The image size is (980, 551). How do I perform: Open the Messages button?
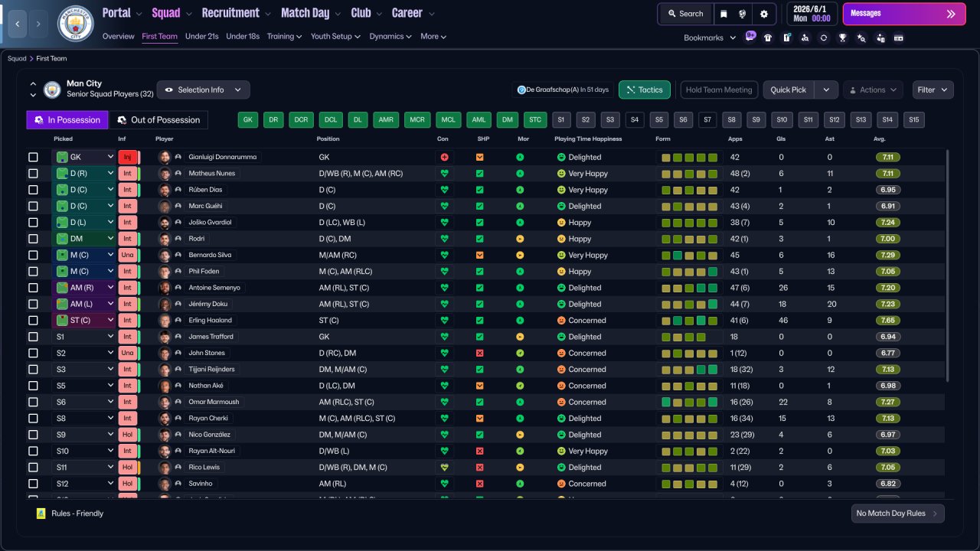point(904,14)
